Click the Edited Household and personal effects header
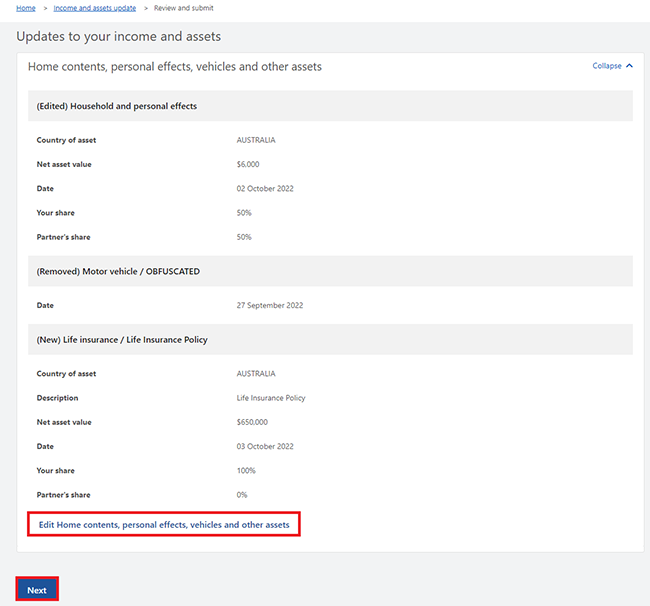Viewport: 650px width, 606px height. pyautogui.click(x=117, y=106)
